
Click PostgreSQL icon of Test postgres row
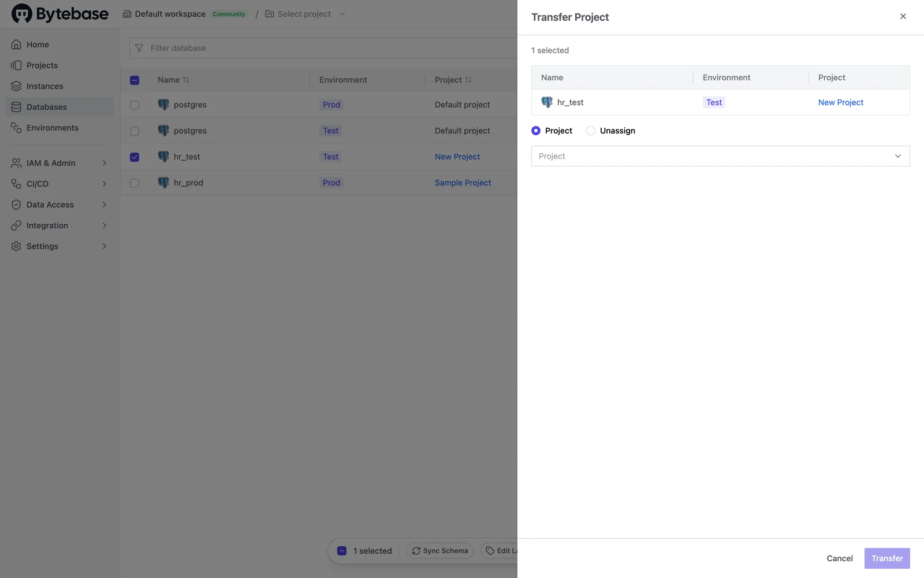(163, 131)
